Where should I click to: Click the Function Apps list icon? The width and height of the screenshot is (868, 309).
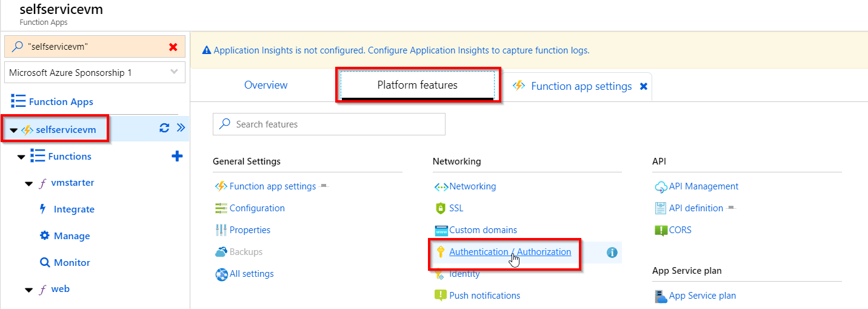pos(18,101)
